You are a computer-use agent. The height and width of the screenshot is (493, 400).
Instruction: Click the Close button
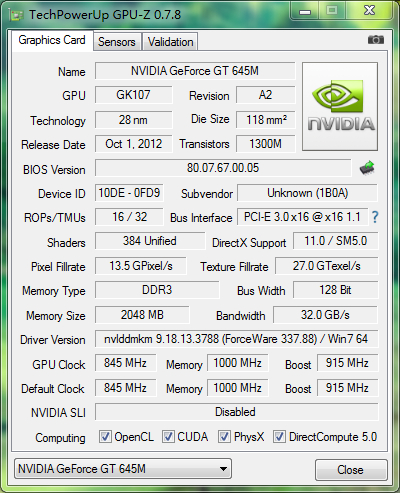pyautogui.click(x=351, y=470)
